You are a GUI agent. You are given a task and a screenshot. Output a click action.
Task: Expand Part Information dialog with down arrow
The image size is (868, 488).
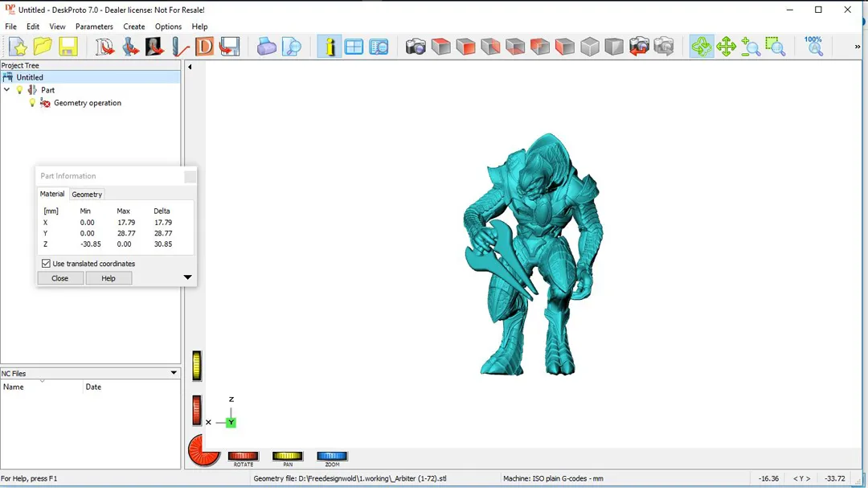pyautogui.click(x=187, y=277)
